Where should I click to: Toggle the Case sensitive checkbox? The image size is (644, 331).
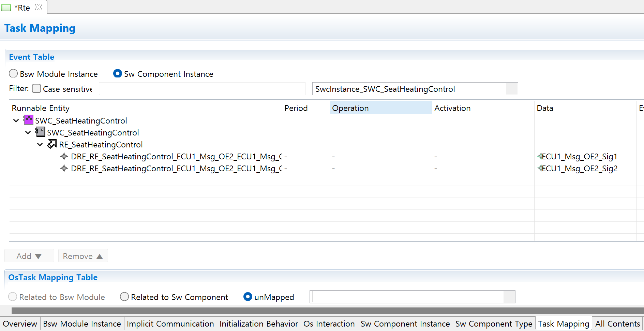point(36,88)
